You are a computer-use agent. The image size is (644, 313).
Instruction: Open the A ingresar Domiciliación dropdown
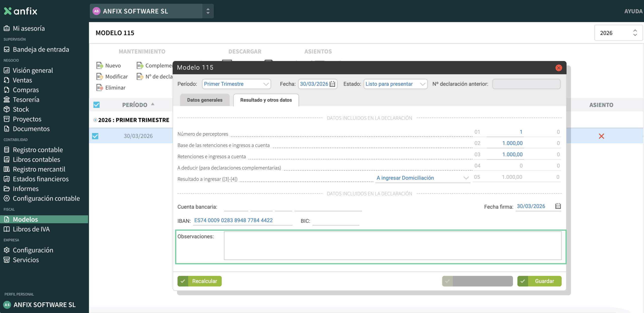[x=423, y=178]
